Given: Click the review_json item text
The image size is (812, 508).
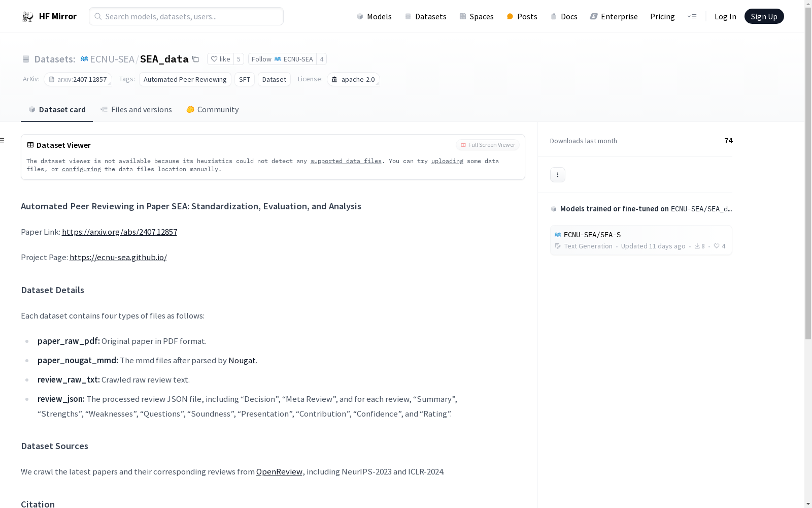Looking at the screenshot, I should coord(247,406).
